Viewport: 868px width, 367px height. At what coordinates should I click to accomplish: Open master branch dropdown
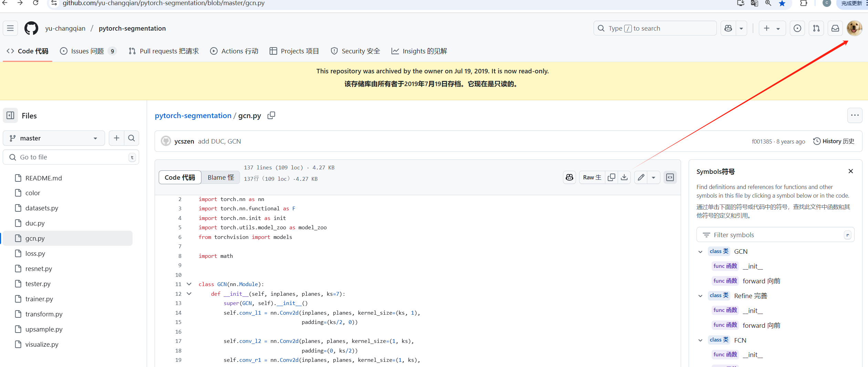[54, 138]
